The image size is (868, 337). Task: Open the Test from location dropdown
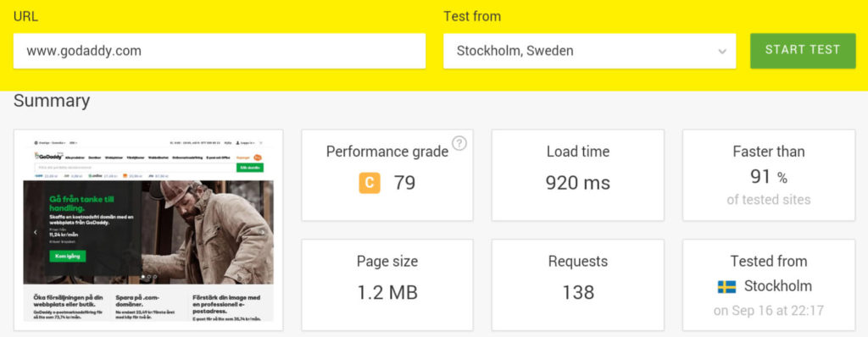[590, 51]
